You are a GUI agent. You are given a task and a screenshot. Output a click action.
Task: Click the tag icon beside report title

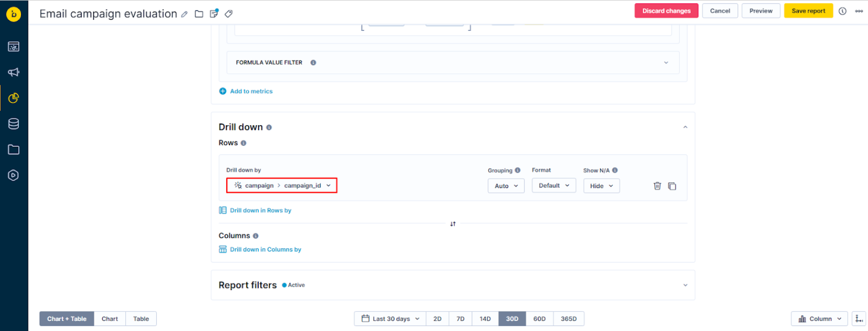[228, 14]
